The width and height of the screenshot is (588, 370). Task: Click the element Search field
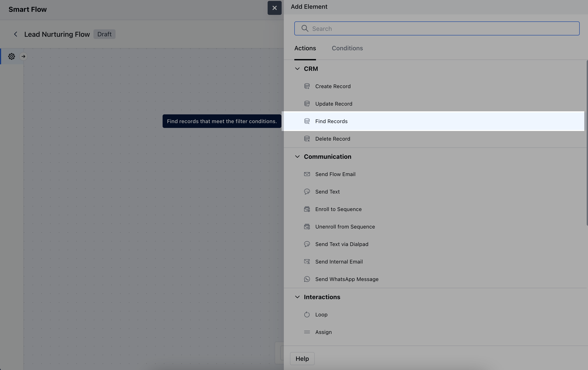coord(437,29)
